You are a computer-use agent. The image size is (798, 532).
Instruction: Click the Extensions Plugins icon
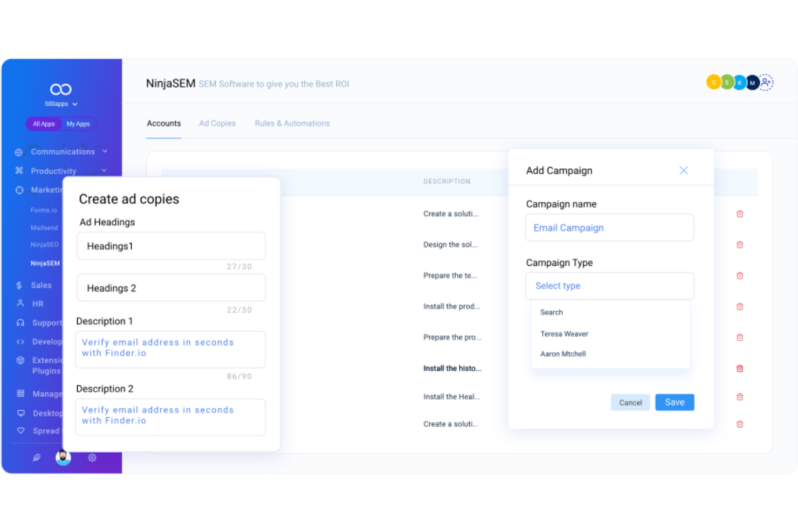pos(20,360)
